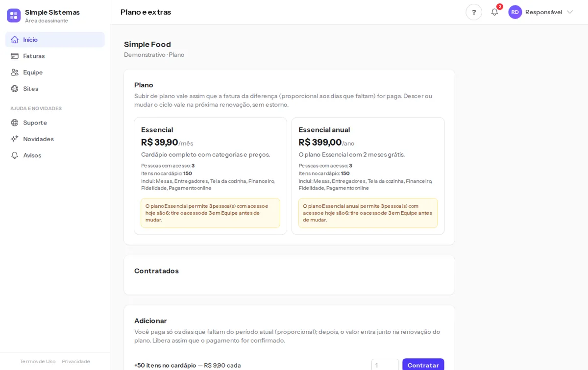Click the Contratar button
588x370 pixels.
pyautogui.click(x=423, y=365)
